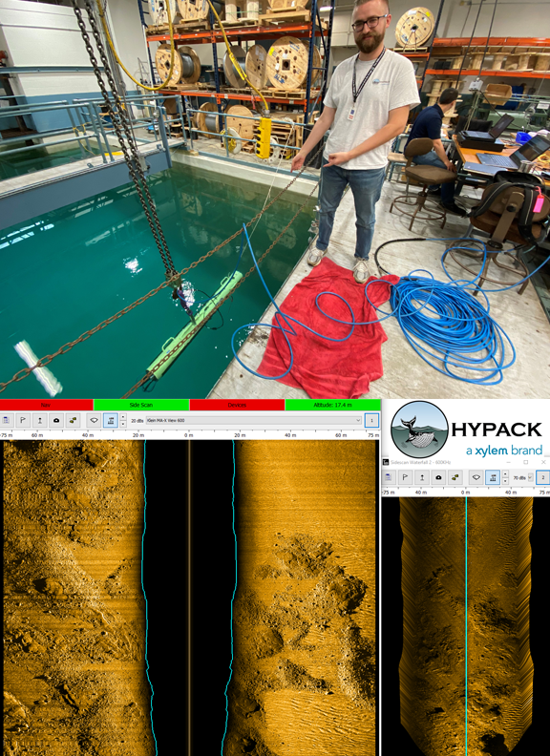Select the vertical pin measure icon in the main toolbar
The image size is (550, 756).
pos(39,420)
